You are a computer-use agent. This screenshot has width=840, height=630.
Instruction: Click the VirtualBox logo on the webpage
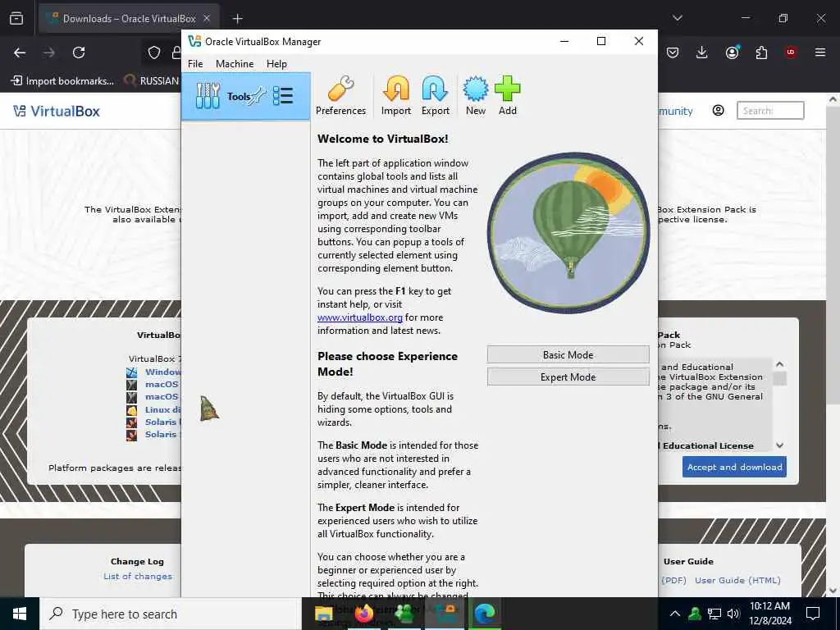click(x=57, y=112)
